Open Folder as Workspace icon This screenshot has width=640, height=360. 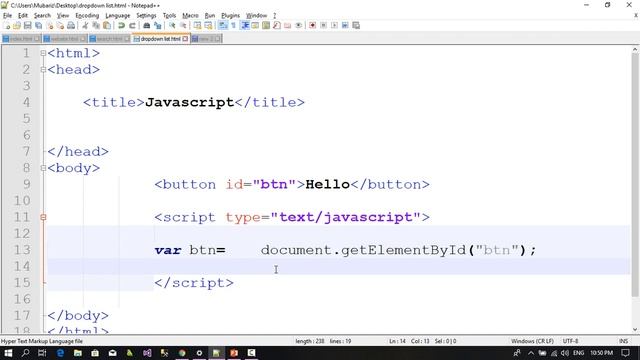pos(288,26)
